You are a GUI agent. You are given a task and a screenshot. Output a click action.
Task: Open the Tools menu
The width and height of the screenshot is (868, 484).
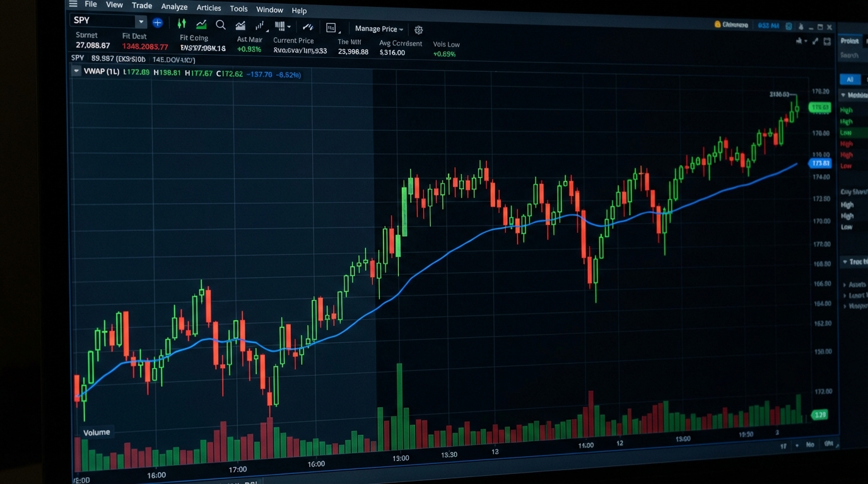pyautogui.click(x=238, y=8)
